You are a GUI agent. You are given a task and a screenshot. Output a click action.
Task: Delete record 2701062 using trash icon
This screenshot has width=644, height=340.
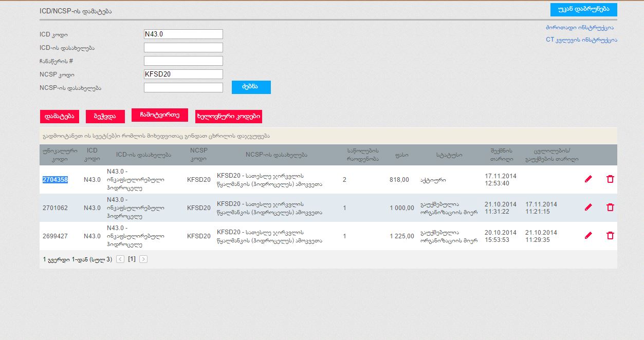pos(610,207)
